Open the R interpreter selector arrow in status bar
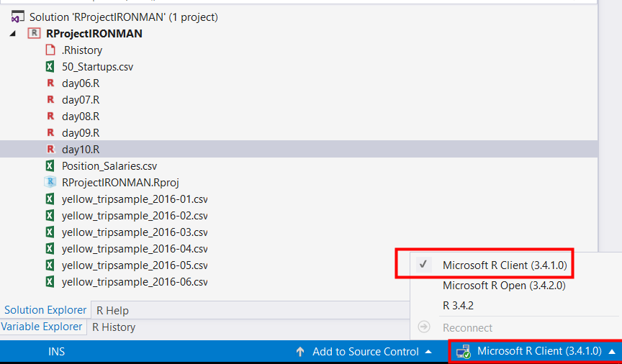The width and height of the screenshot is (622, 364). pyautogui.click(x=612, y=352)
